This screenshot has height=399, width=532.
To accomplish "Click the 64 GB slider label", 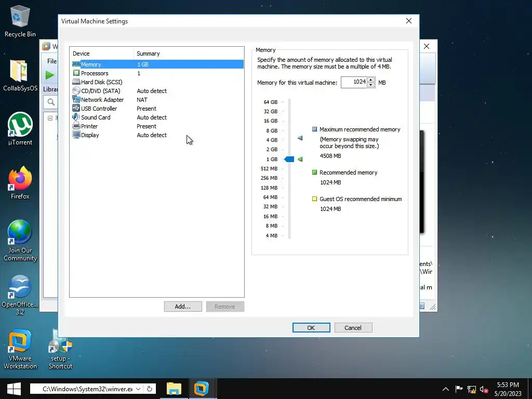I will point(270,102).
